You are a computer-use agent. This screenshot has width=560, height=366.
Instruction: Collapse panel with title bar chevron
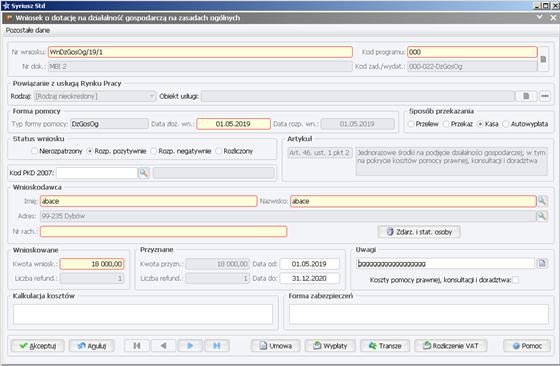click(540, 17)
